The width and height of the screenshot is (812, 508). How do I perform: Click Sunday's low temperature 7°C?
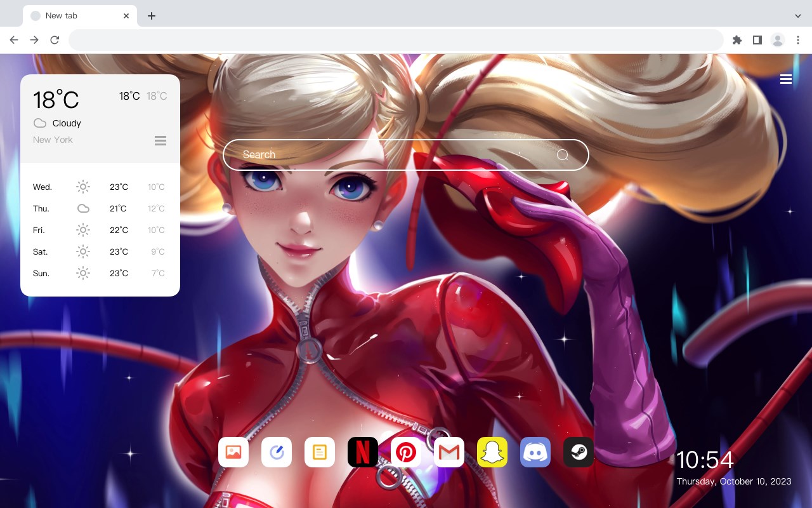158,273
